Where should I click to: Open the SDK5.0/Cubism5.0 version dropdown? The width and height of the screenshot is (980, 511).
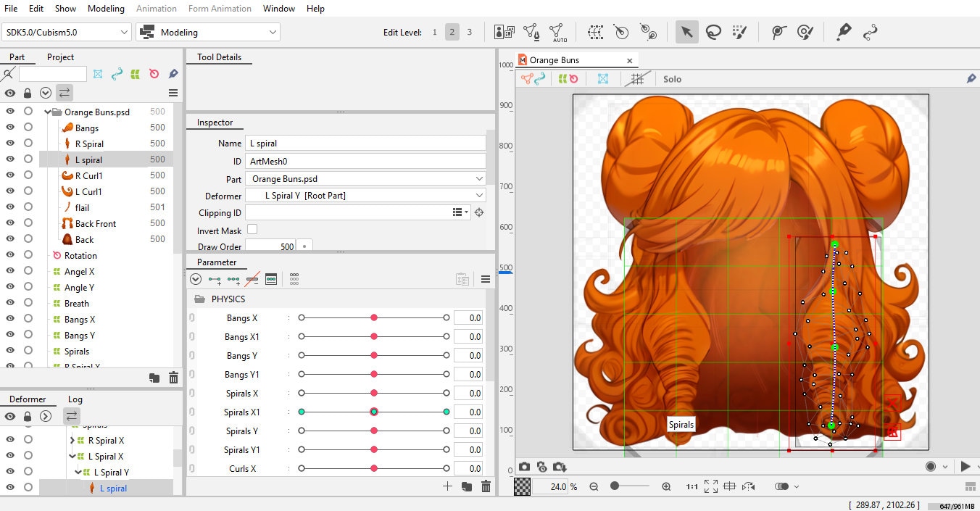point(124,32)
